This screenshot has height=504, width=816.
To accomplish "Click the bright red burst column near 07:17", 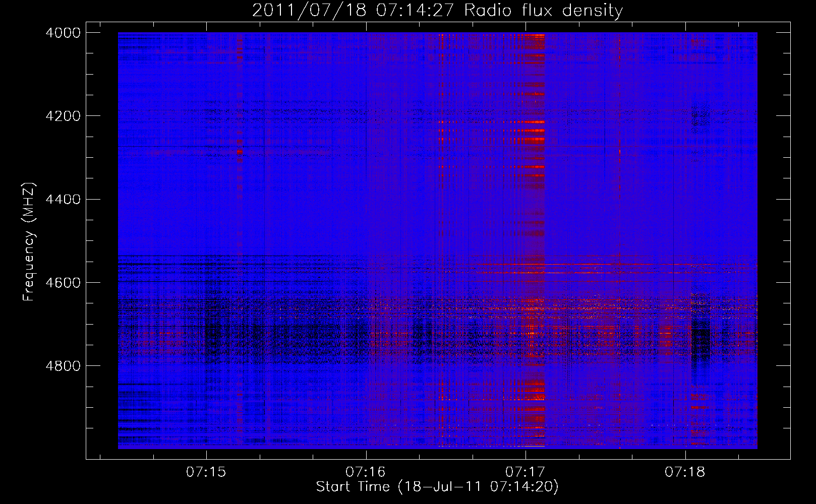I will (x=535, y=240).
